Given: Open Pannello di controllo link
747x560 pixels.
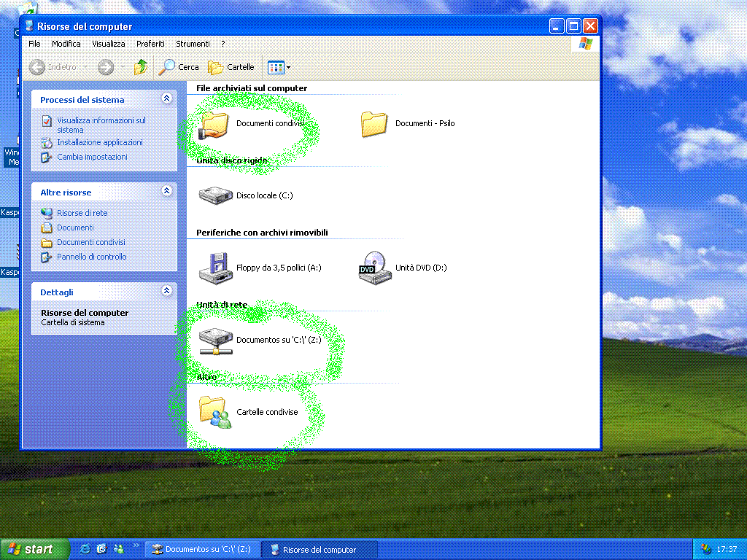Looking at the screenshot, I should 92,257.
